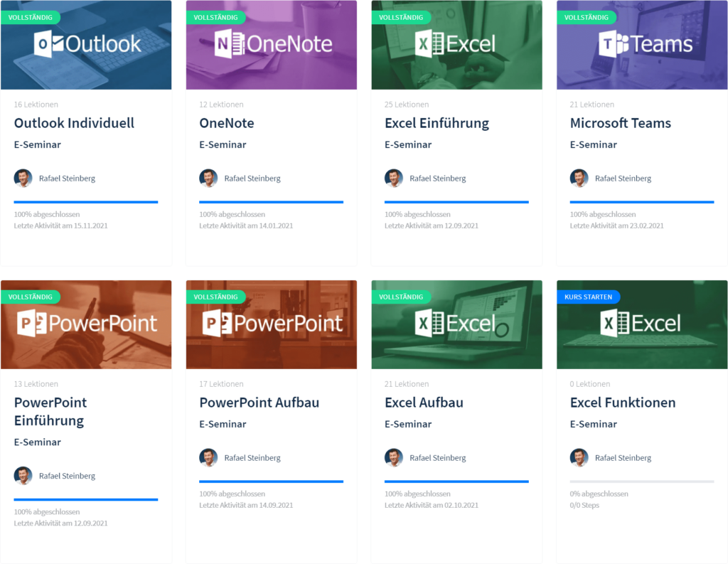Image resolution: width=728 pixels, height=564 pixels.
Task: Open PowerPoint Aufbau banner image
Action: point(271,324)
